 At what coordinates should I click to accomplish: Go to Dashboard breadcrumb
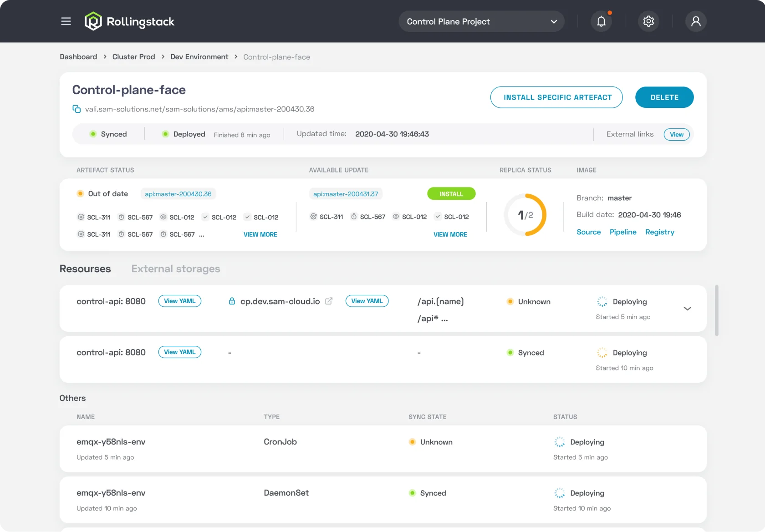tap(78, 57)
